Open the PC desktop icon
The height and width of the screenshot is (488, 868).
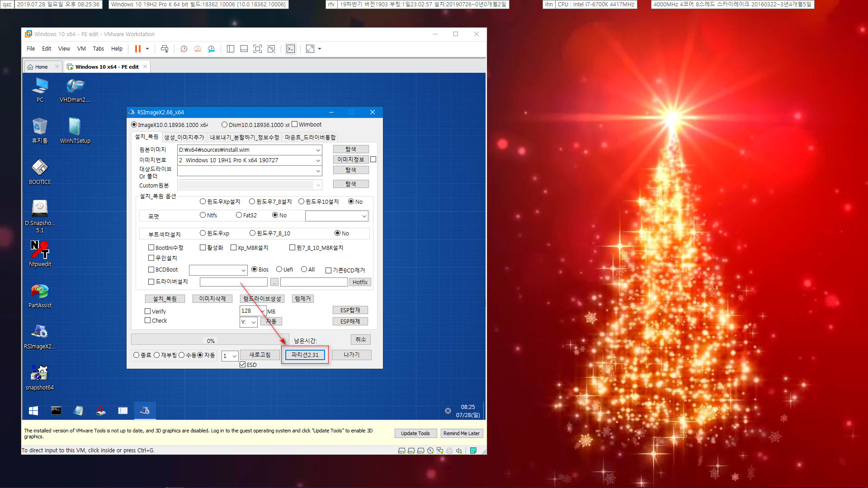tap(40, 89)
